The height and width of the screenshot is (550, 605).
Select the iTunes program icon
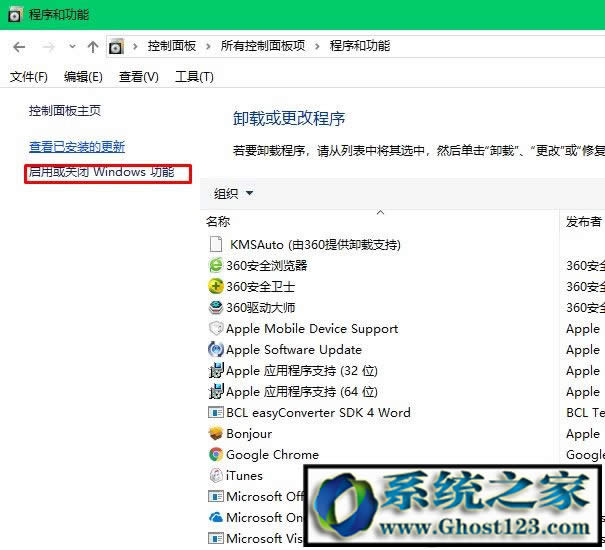(215, 475)
